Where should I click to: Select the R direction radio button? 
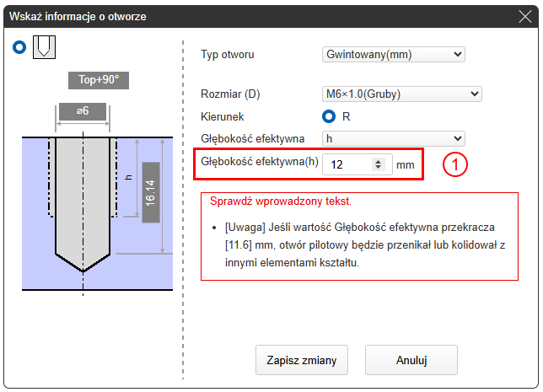pos(330,116)
